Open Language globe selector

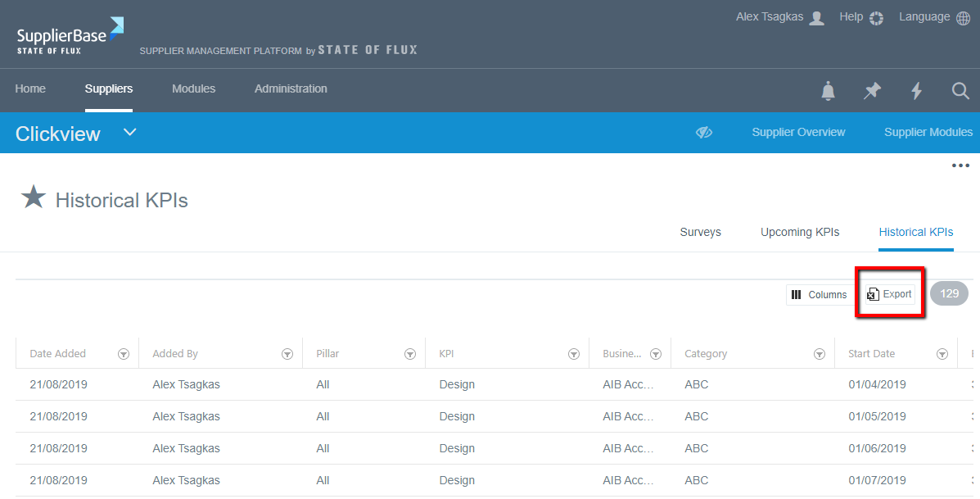[963, 18]
